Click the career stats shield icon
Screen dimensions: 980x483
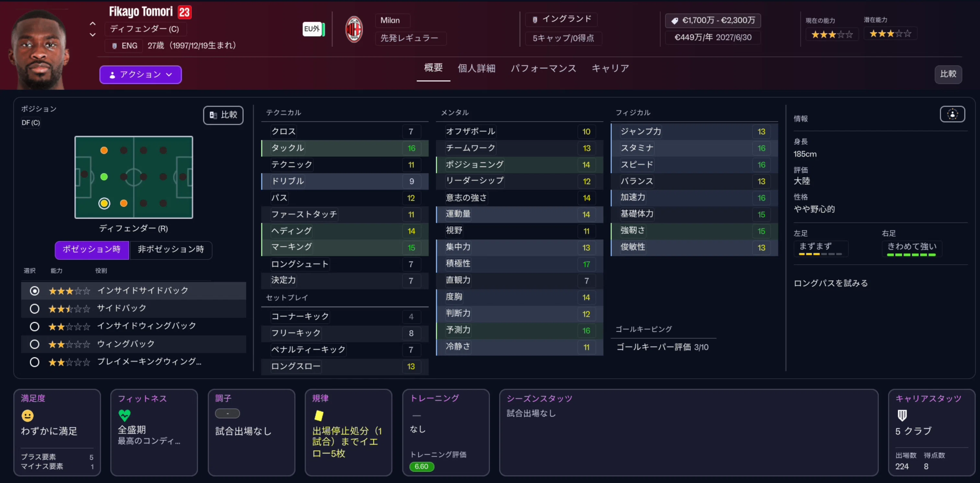[902, 415]
